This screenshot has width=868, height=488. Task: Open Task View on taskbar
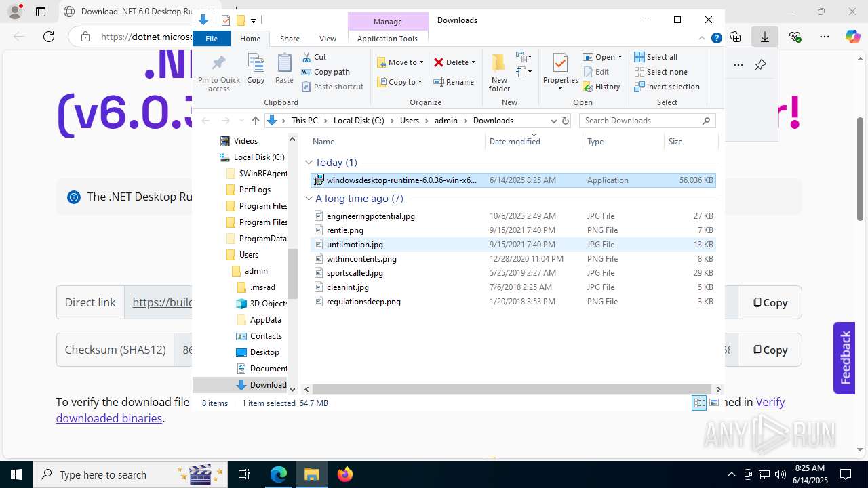click(x=244, y=474)
